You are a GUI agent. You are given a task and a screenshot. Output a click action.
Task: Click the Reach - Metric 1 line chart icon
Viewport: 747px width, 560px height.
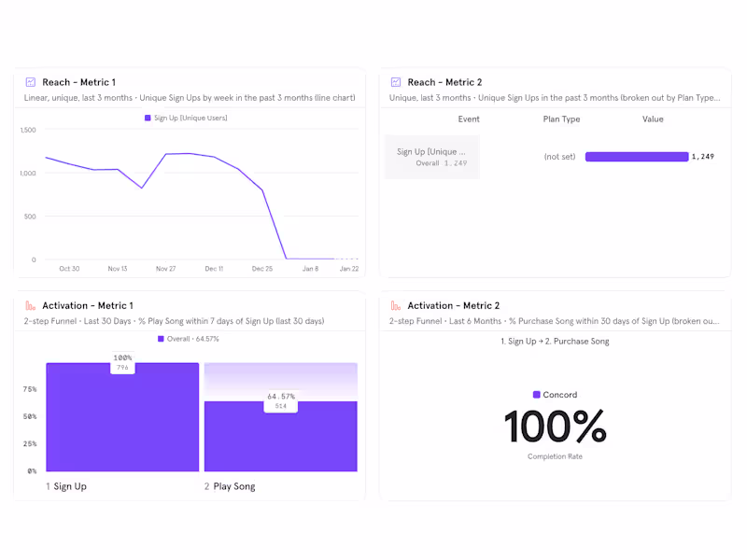[x=31, y=82]
